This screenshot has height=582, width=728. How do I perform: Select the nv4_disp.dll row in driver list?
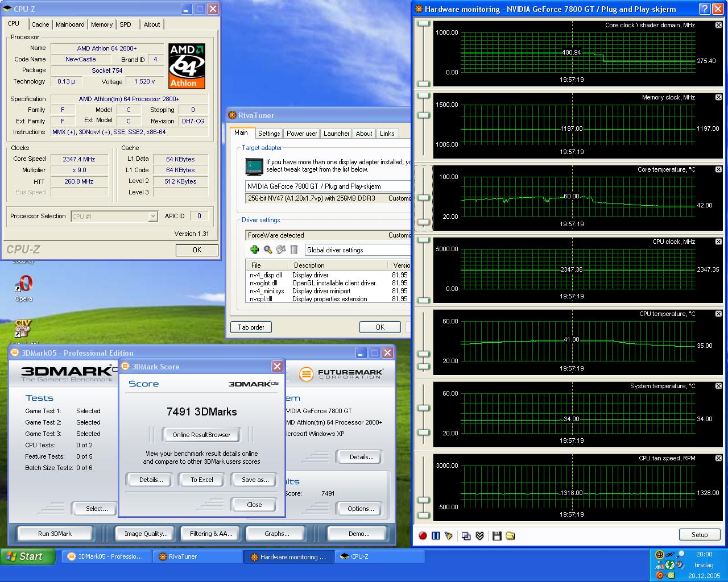pos(328,275)
